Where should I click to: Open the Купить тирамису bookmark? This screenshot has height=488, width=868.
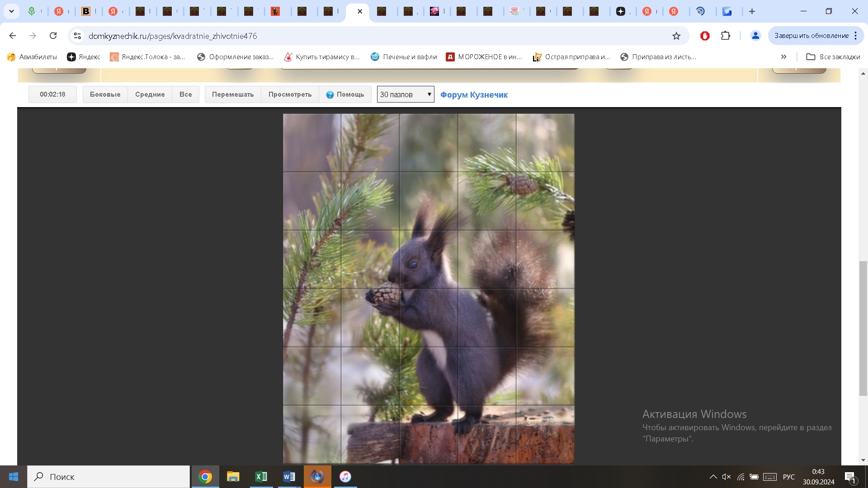tap(322, 57)
